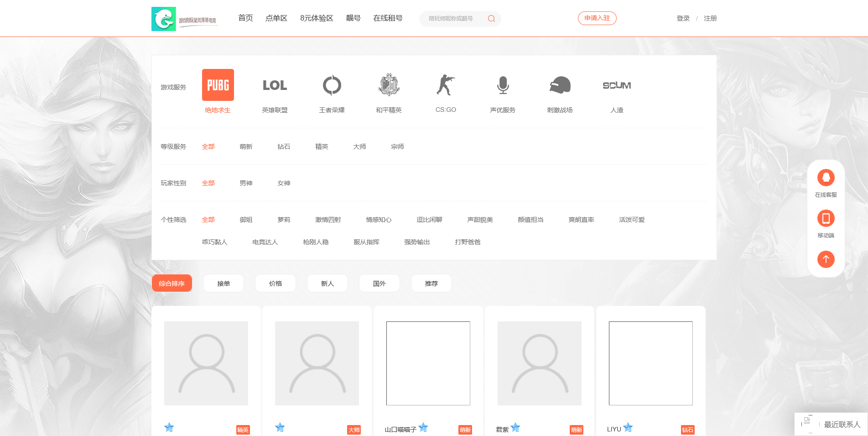Filter personality by 乖巧黏人
Screen dimensions: 868x436
click(215, 242)
